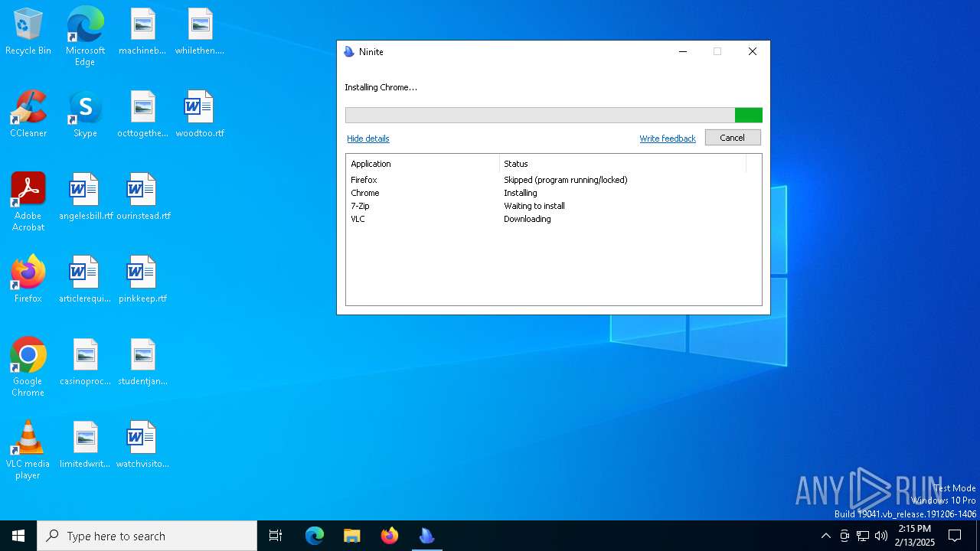
Task: Select the watchvisito... document icon
Action: coord(142,445)
